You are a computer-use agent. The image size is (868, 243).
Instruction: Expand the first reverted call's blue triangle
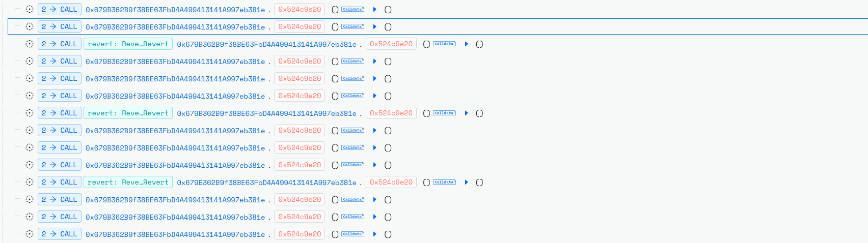point(467,44)
